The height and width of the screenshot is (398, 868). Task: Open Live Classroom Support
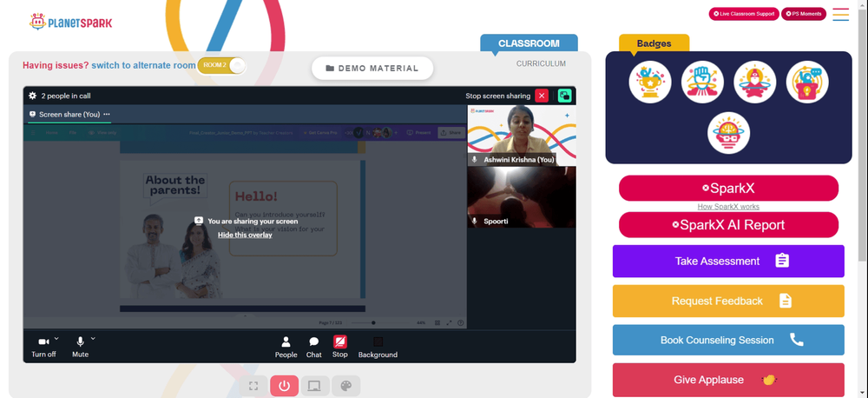coord(744,14)
